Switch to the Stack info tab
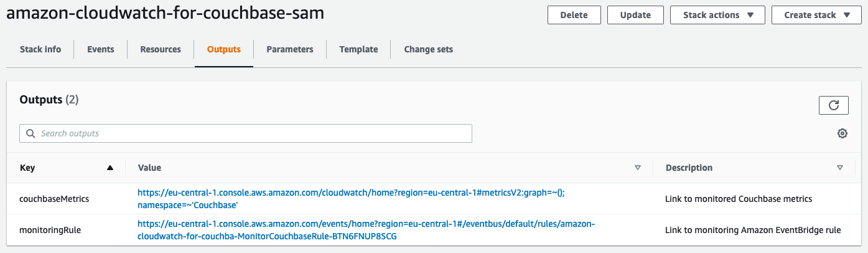 tap(40, 49)
